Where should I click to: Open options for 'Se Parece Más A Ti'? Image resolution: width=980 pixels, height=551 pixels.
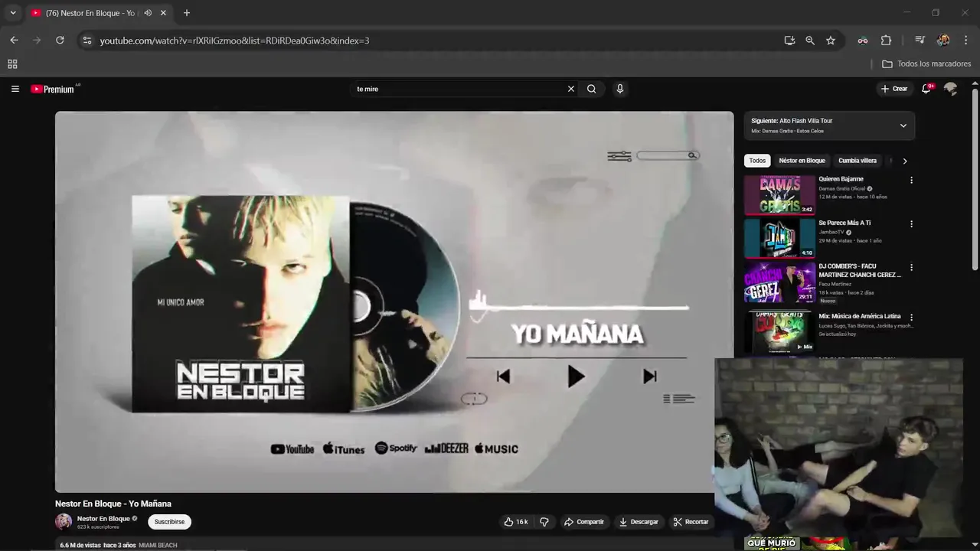pyautogui.click(x=911, y=224)
